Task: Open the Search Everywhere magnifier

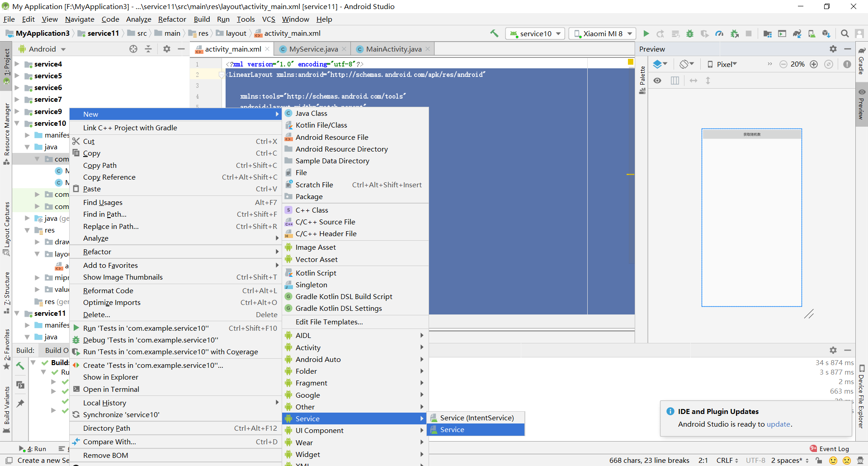Action: tap(844, 33)
